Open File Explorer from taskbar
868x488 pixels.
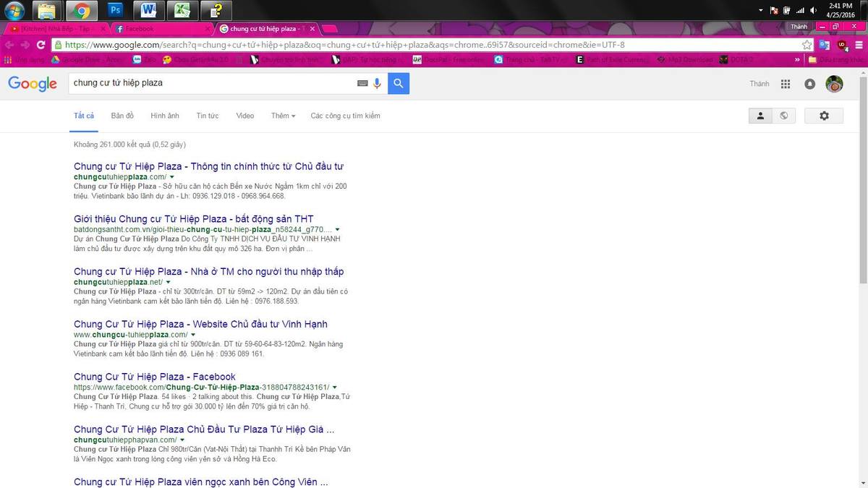coord(48,10)
